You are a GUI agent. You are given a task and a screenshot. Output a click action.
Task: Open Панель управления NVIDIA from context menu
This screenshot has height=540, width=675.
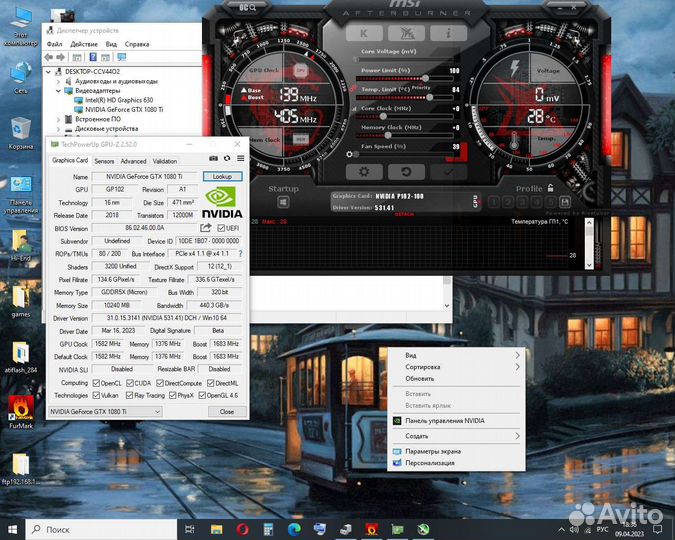tap(456, 421)
